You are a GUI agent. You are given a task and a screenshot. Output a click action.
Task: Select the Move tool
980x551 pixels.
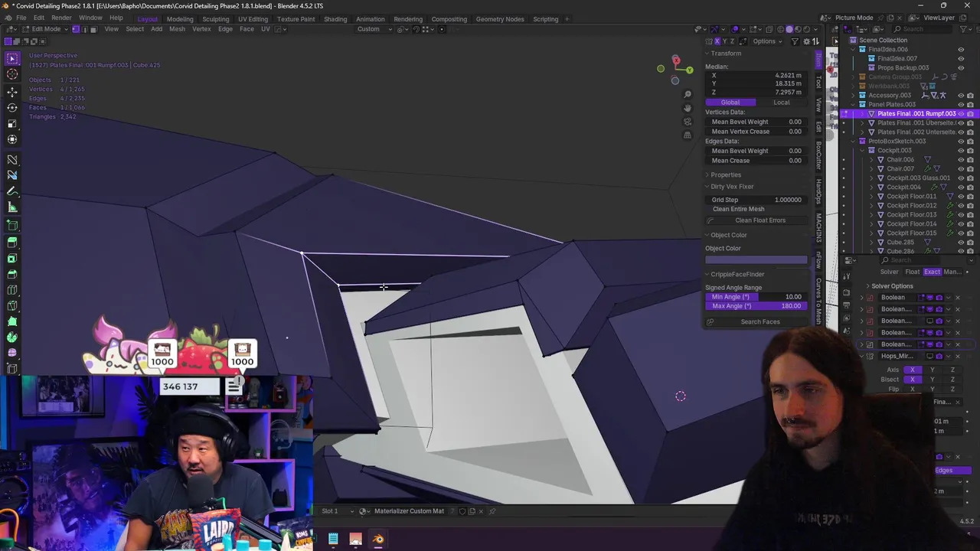(12, 92)
